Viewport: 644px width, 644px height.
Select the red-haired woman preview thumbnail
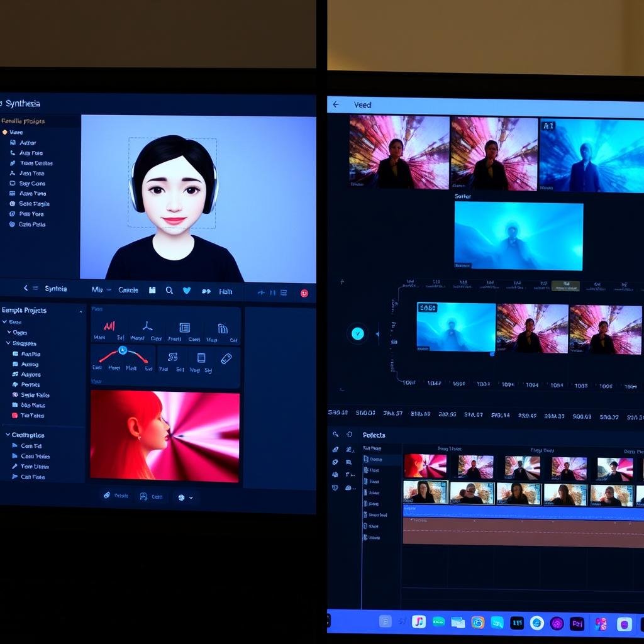(x=165, y=435)
